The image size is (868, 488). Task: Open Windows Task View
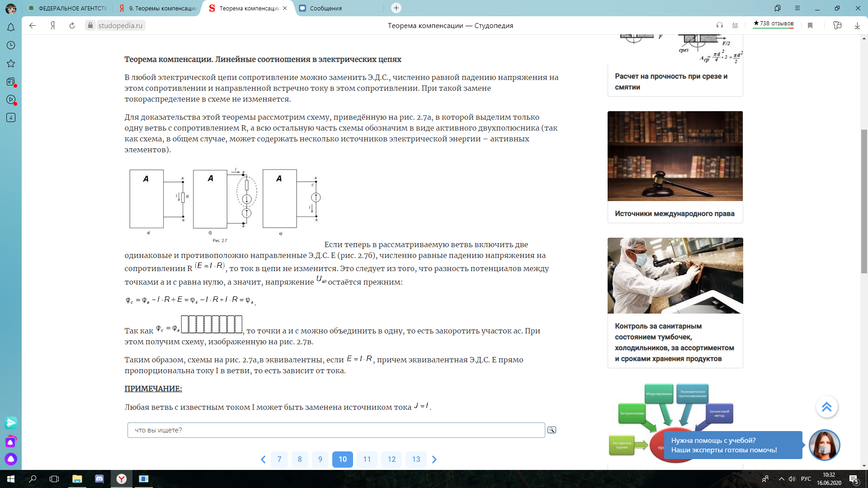[x=54, y=479]
